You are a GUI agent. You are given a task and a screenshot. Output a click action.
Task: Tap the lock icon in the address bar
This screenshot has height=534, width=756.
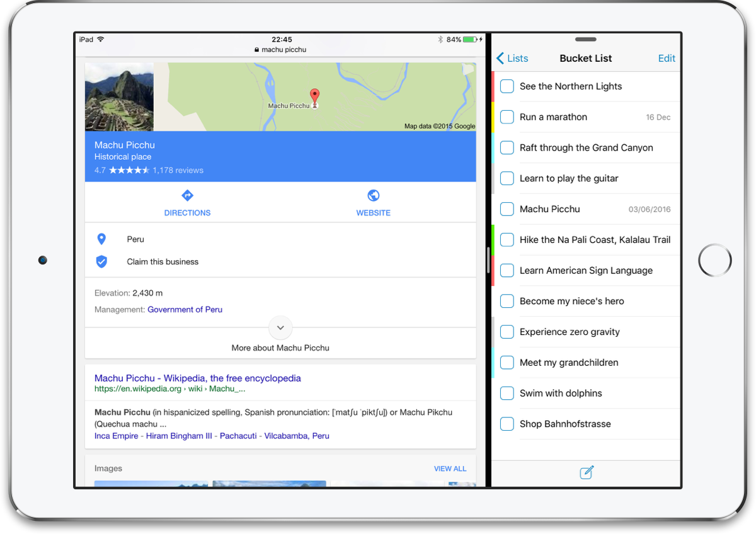click(x=257, y=50)
